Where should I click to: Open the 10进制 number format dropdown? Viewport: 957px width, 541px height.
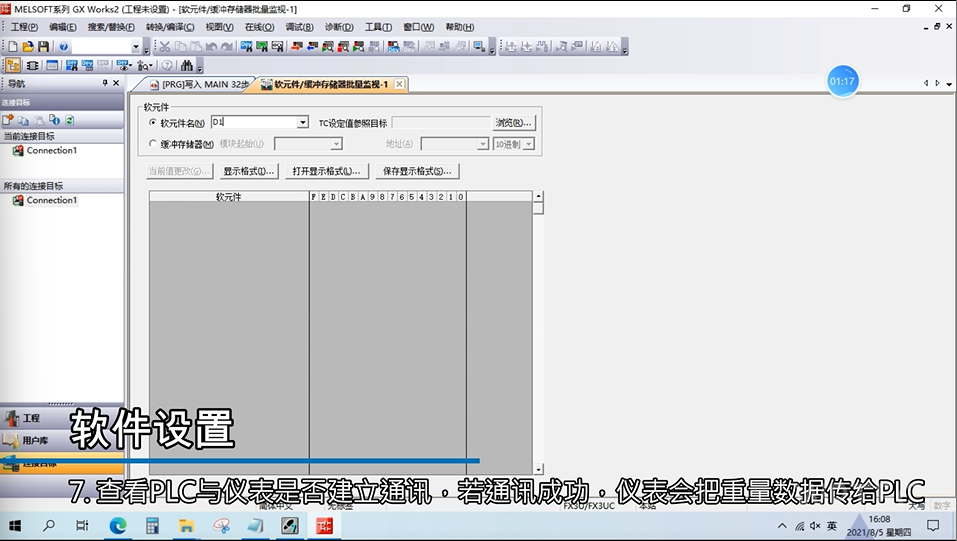[529, 144]
